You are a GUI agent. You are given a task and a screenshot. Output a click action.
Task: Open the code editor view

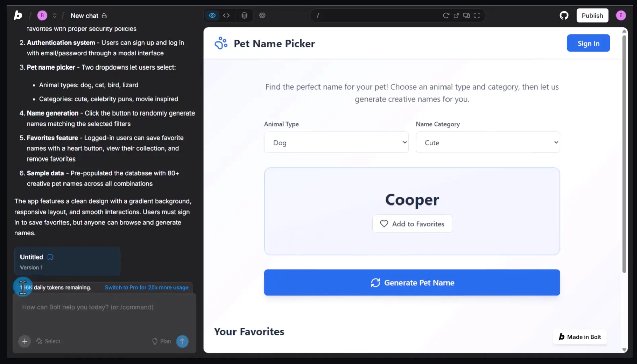click(226, 15)
